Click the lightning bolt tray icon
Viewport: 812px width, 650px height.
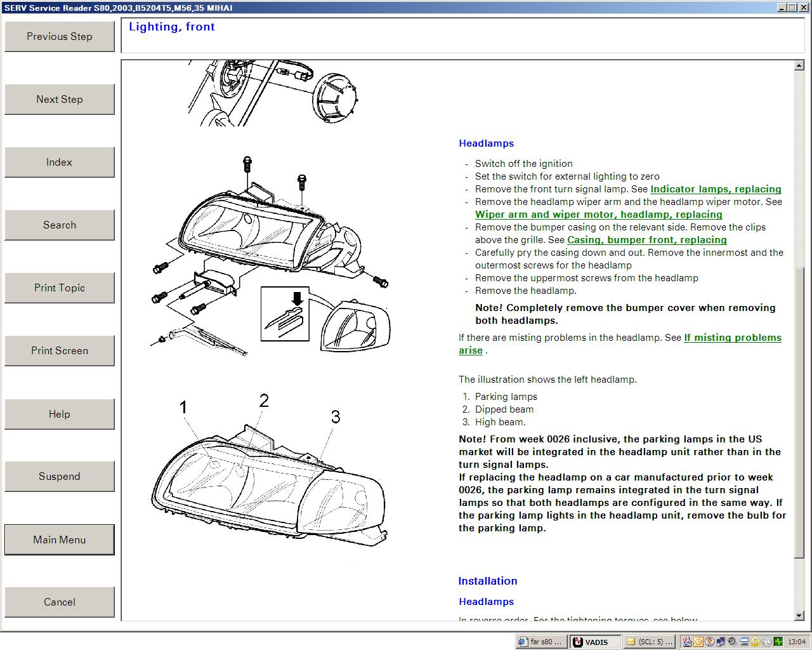(710, 642)
